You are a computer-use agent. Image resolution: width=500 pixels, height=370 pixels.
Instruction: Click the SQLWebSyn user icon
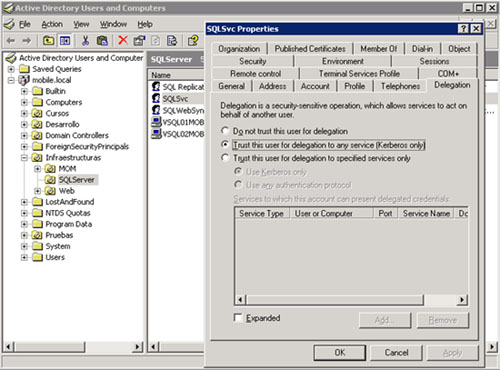(156, 110)
